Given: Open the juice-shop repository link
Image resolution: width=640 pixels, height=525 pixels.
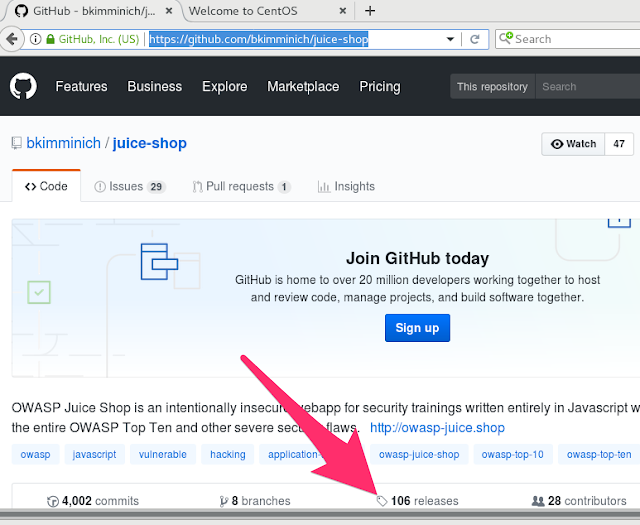Looking at the screenshot, I should point(149,143).
